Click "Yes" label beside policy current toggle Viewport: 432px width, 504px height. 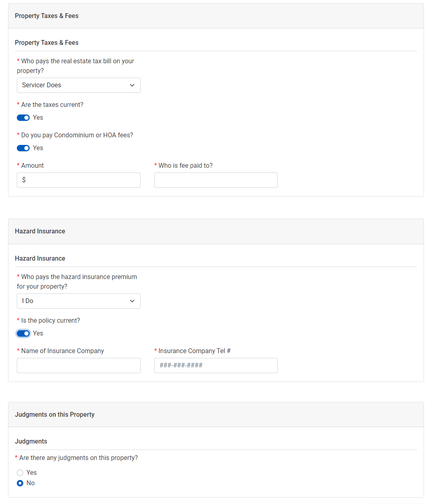tap(38, 333)
